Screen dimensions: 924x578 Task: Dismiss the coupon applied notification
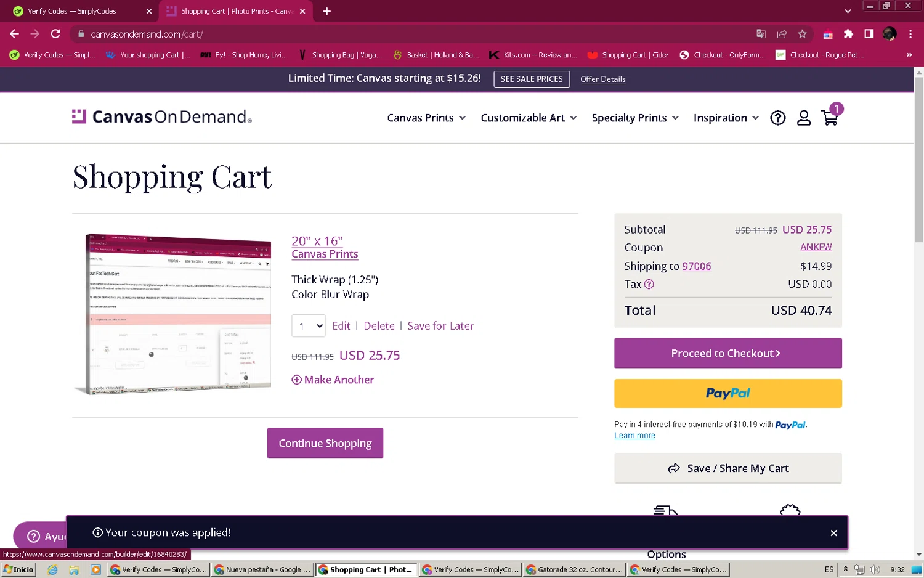[833, 533]
